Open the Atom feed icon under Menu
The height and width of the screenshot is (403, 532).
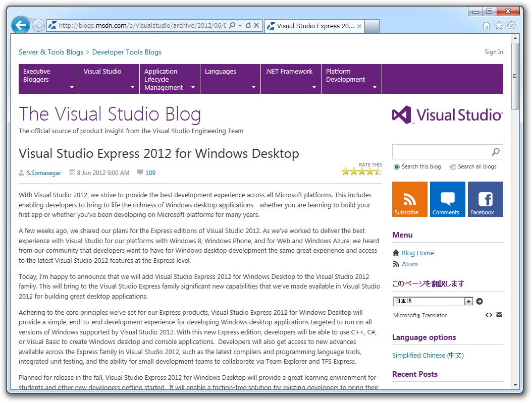click(397, 264)
